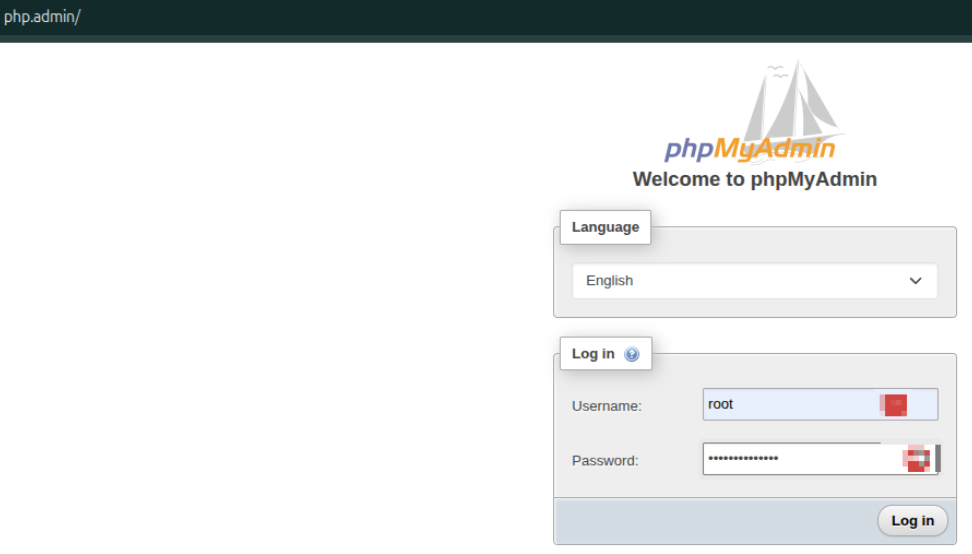Click the Language legend label
972x554 pixels.
605,227
